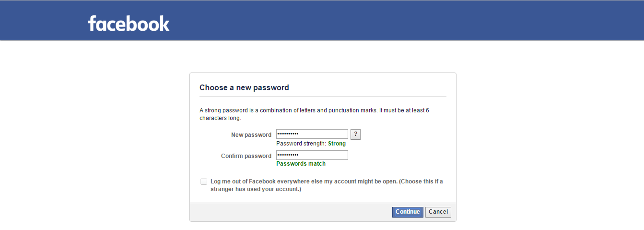
Task: Click the divider line under the dialog heading
Action: pyautogui.click(x=323, y=97)
